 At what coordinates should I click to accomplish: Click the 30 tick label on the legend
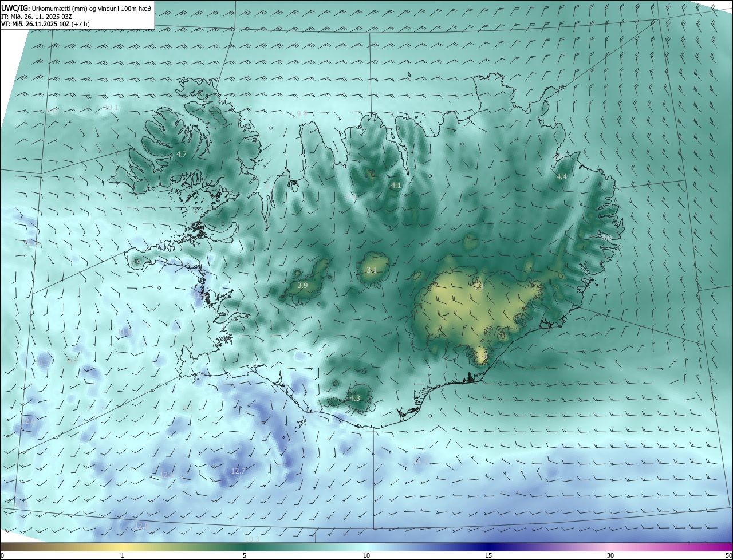click(x=610, y=555)
